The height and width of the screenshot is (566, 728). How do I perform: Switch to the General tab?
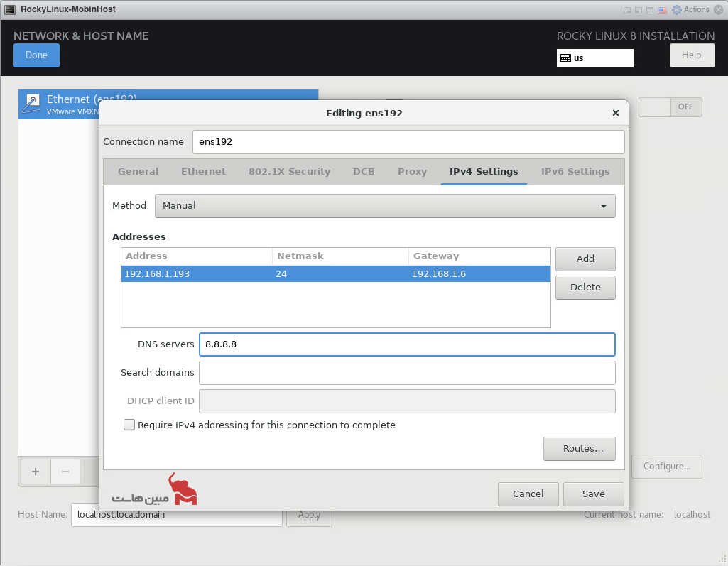[138, 171]
